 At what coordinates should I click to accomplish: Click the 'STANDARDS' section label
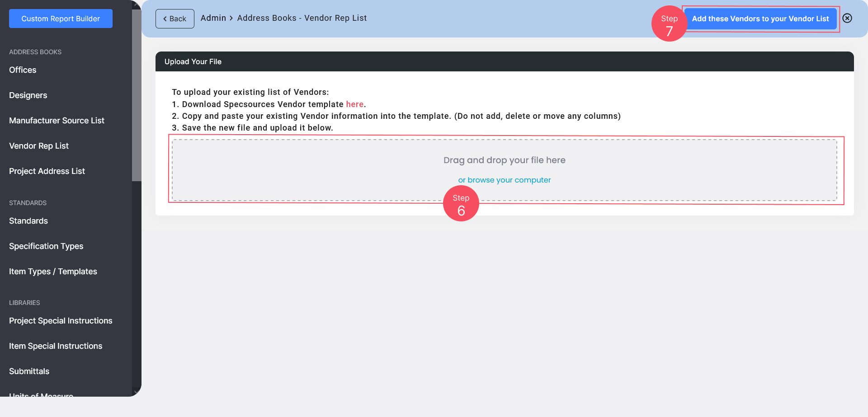28,203
